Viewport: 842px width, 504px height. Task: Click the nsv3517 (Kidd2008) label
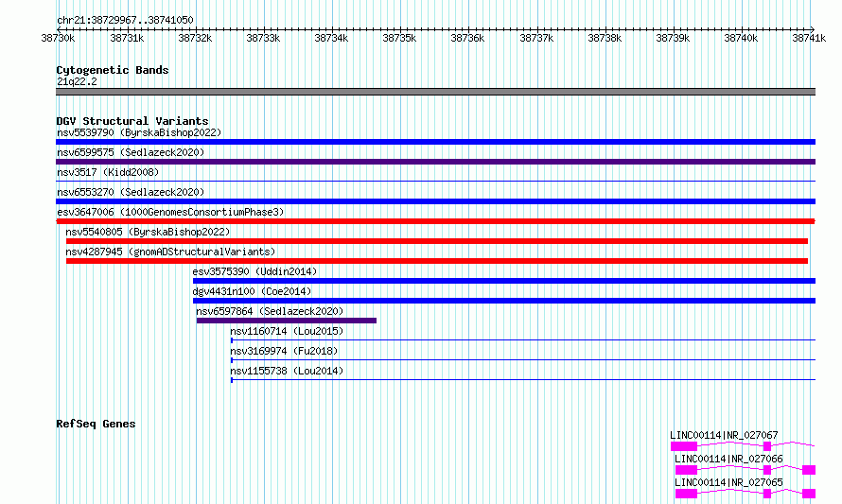click(x=108, y=172)
